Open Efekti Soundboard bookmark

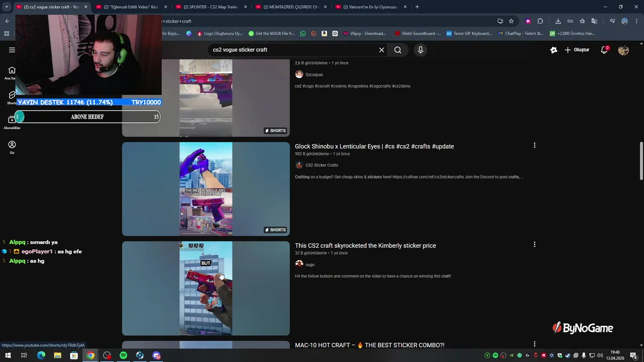coord(418,34)
